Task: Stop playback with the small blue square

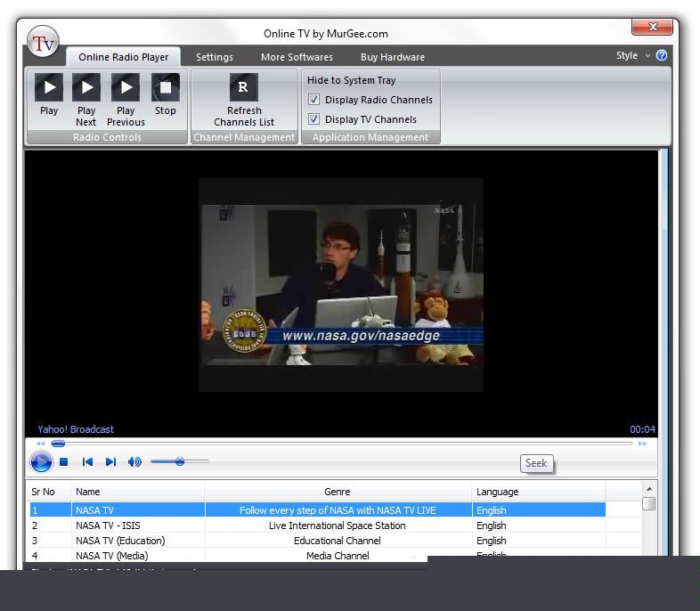Action: click(x=64, y=461)
